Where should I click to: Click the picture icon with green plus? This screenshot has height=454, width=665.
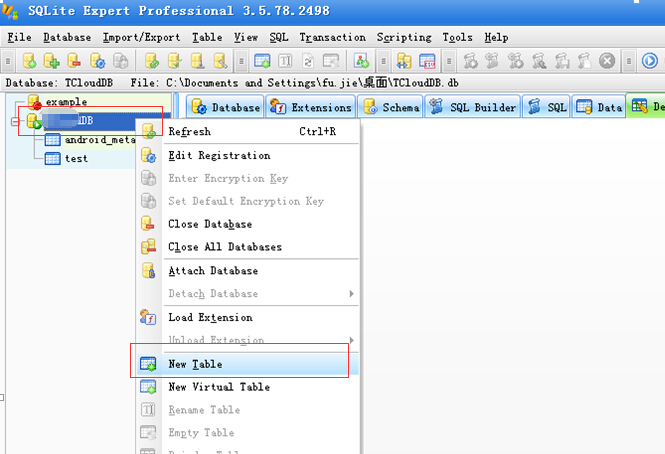click(x=361, y=61)
